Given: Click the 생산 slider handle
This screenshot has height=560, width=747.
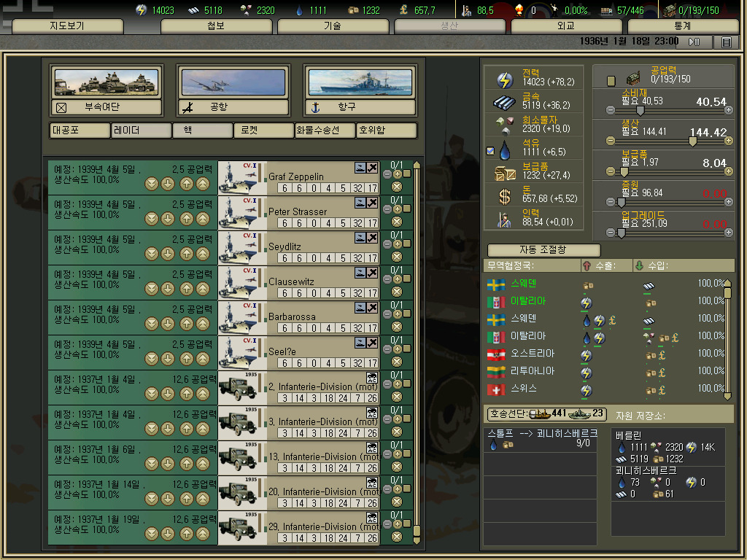Looking at the screenshot, I should coord(692,141).
